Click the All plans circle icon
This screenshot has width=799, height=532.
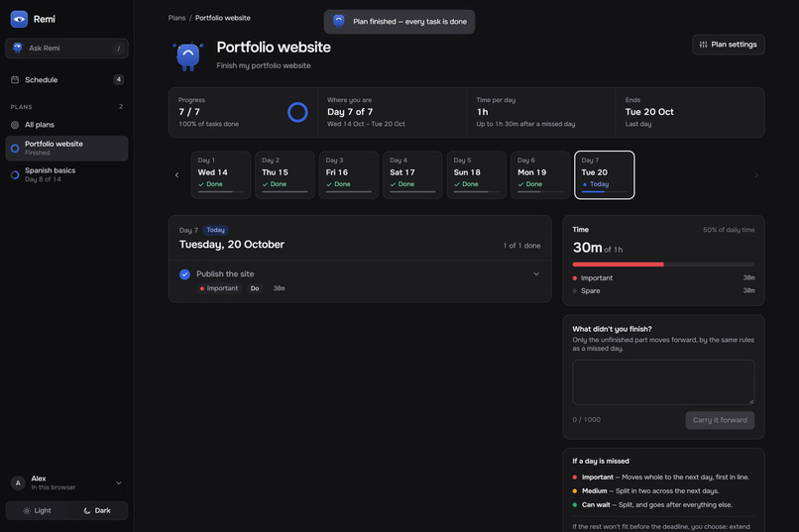click(x=15, y=125)
